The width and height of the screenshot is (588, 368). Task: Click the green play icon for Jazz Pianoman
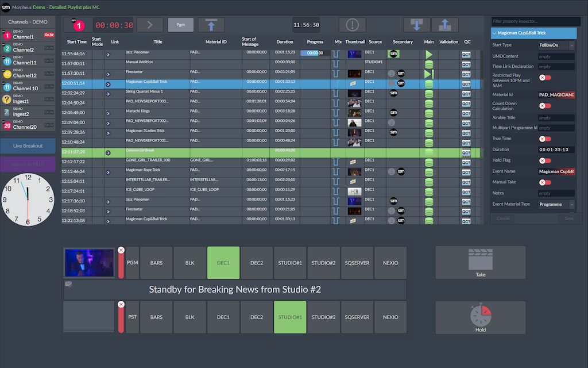(x=428, y=53)
